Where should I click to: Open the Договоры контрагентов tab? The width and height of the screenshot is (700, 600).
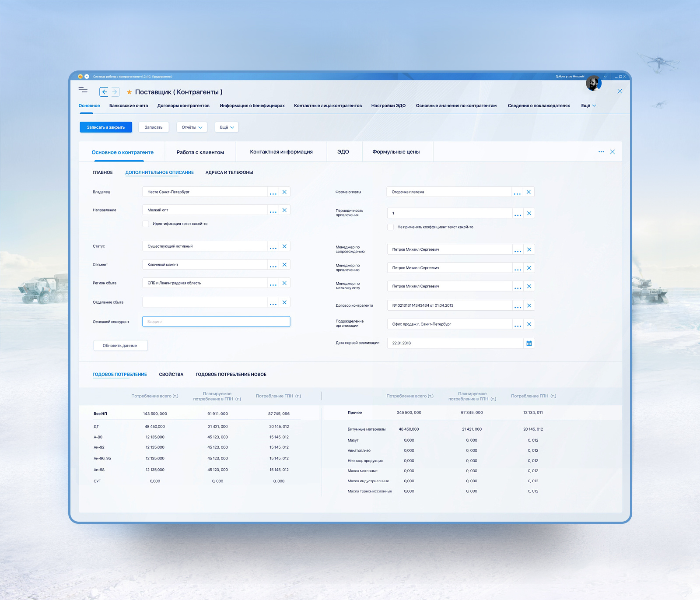183,105
